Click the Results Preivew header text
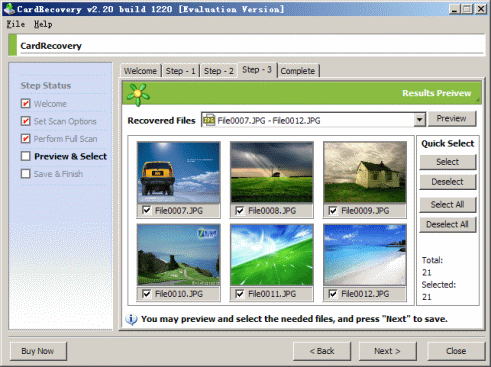This screenshot has width=491, height=367. click(436, 93)
